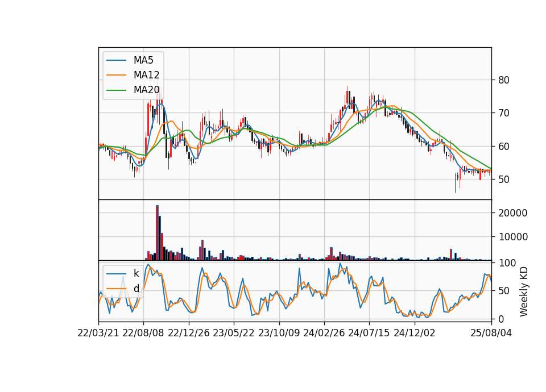Screen dimensions: 546x392
Task: Click the volume axis value 20000
Action: (x=513, y=213)
